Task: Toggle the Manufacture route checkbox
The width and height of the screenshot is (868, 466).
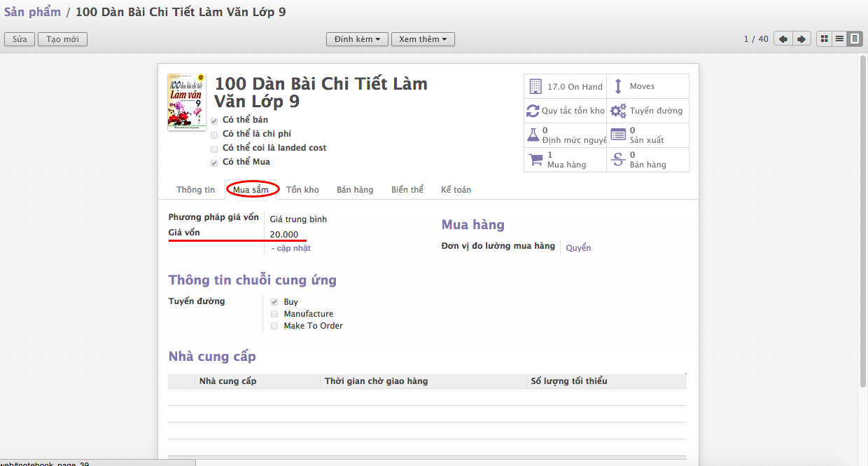Action: [x=274, y=314]
